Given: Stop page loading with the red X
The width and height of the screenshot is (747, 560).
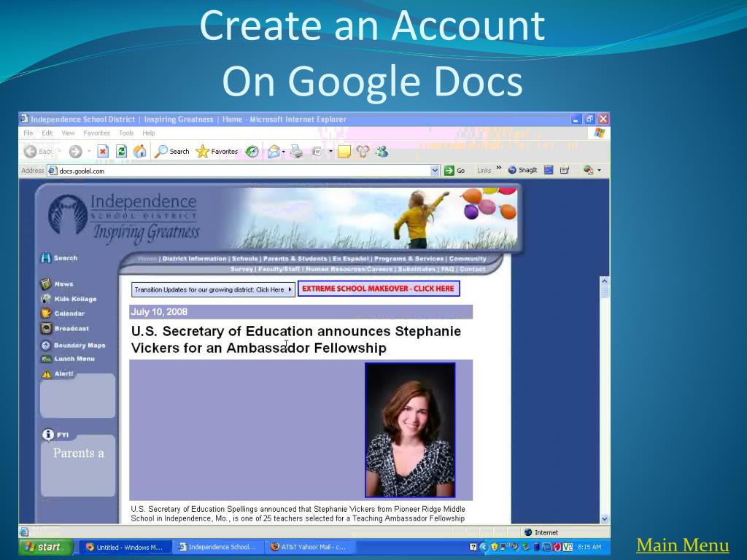Looking at the screenshot, I should click(103, 152).
